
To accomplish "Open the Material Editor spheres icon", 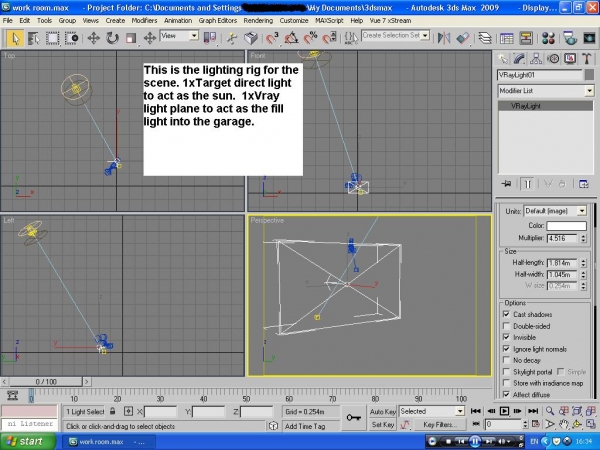I will (548, 38).
